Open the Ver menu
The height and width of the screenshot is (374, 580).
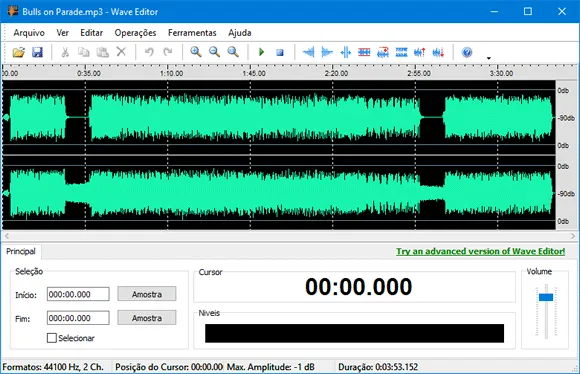(63, 33)
